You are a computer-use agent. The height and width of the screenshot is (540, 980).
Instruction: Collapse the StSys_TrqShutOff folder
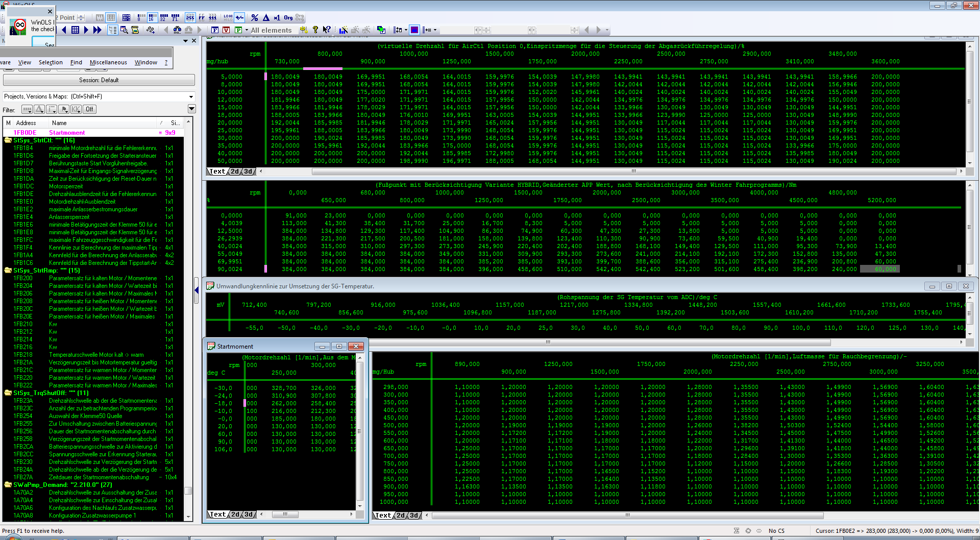pos(8,393)
